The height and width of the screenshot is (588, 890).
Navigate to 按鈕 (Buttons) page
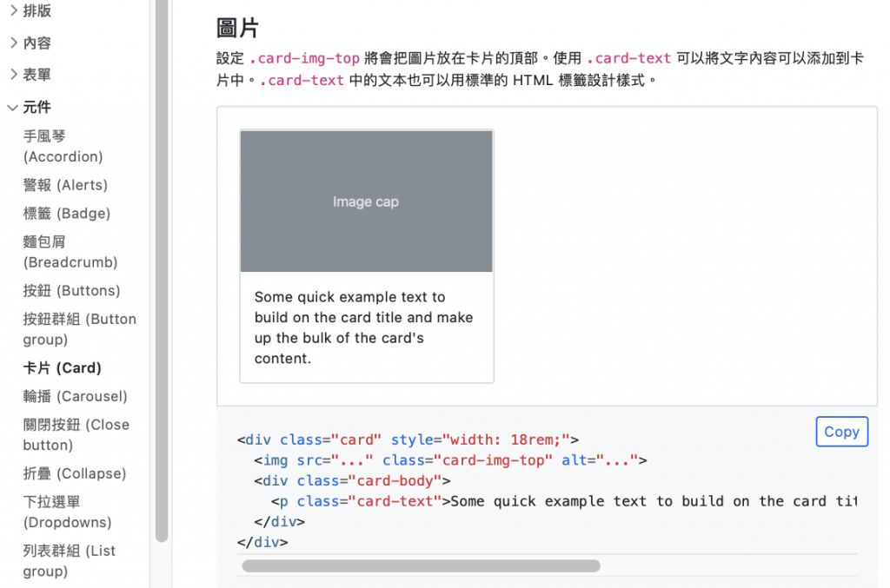point(71,290)
